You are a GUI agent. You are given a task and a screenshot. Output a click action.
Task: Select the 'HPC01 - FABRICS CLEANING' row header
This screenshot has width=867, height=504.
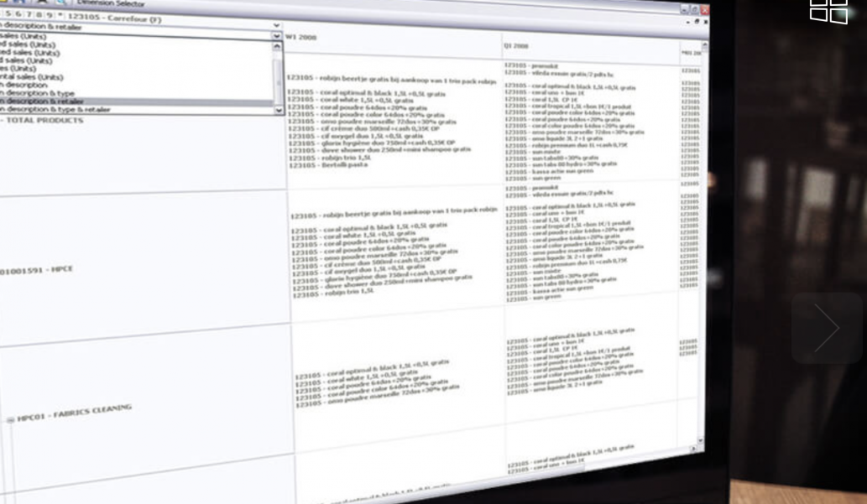click(x=75, y=413)
